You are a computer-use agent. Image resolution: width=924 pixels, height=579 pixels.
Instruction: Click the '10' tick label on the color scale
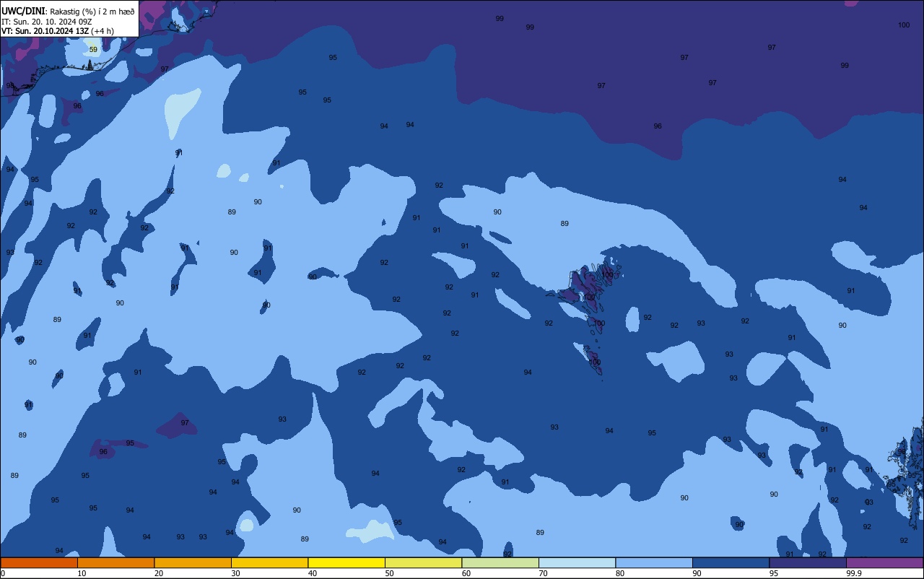[x=82, y=573]
